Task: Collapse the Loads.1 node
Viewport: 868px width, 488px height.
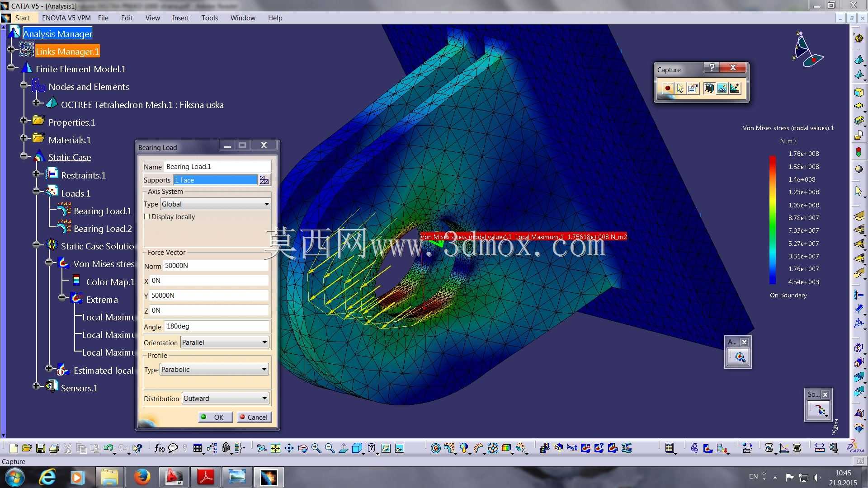Action: coord(37,191)
